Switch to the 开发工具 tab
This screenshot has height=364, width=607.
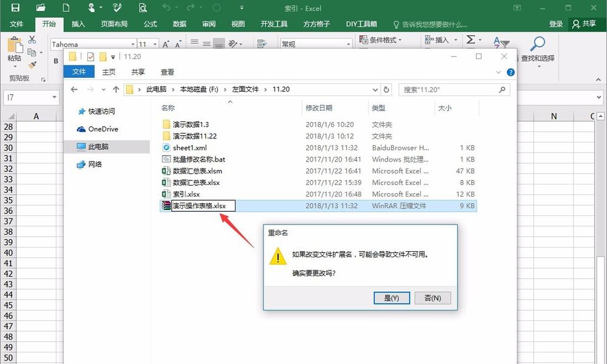click(274, 24)
